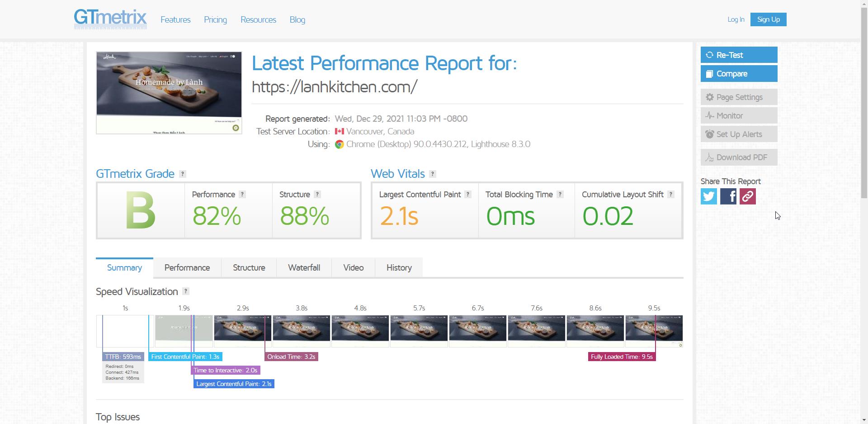
Task: Open Web Vitals help question mark
Action: point(433,174)
